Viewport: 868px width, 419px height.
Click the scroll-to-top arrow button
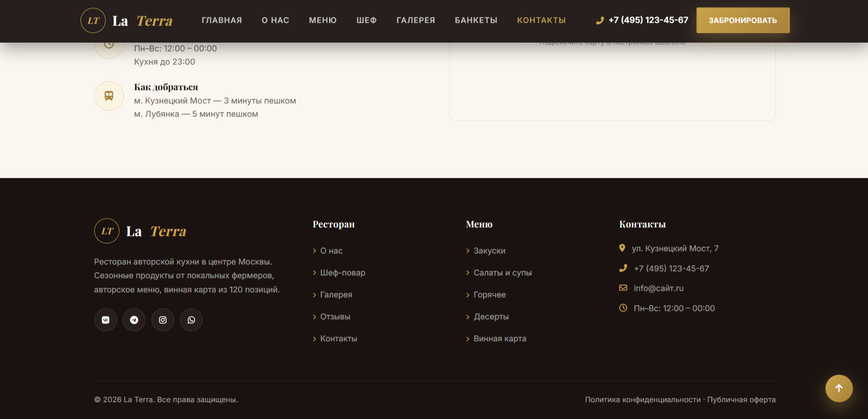point(839,388)
